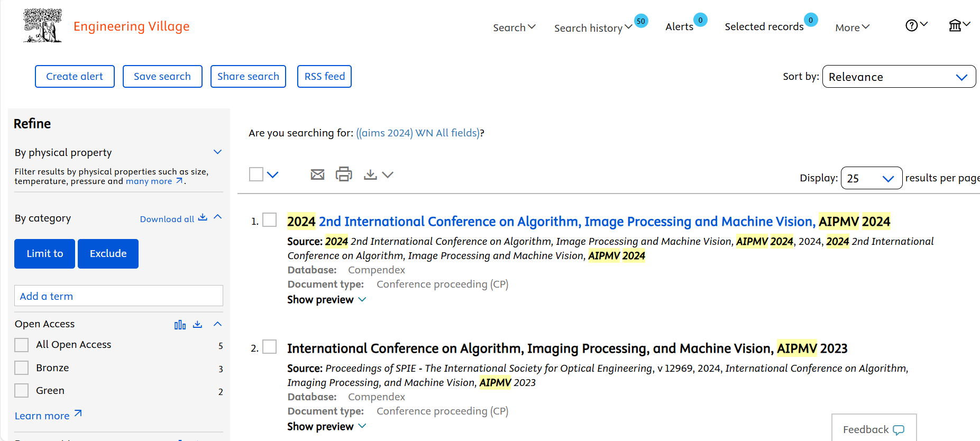The width and height of the screenshot is (980, 441).
Task: Expand the By physical property section
Action: pyautogui.click(x=217, y=152)
